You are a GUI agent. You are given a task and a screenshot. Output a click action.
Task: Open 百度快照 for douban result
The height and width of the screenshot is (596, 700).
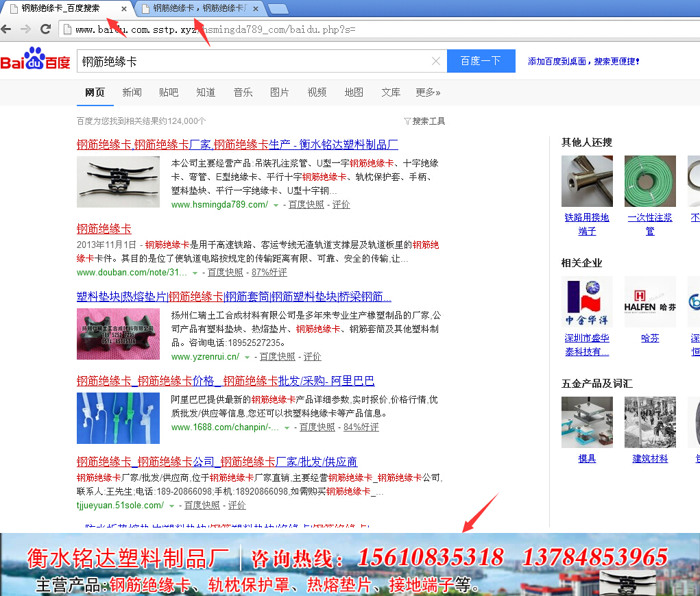pos(226,272)
